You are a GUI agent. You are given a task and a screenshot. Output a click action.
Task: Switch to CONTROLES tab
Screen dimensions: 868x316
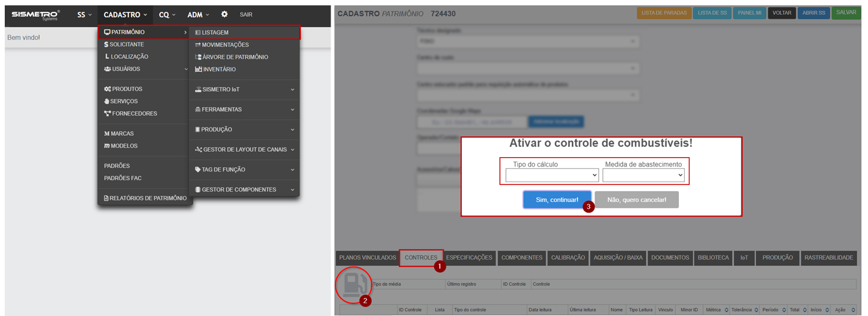421,258
